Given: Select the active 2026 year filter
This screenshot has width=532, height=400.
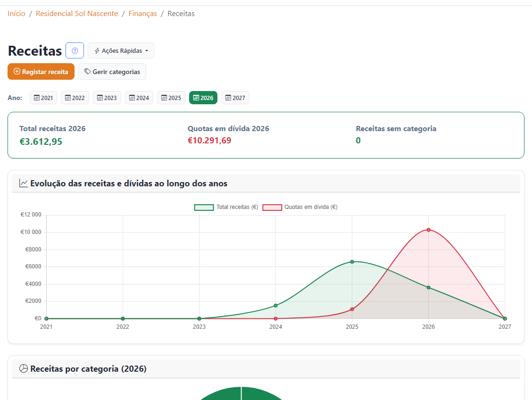Looking at the screenshot, I should click(x=203, y=98).
